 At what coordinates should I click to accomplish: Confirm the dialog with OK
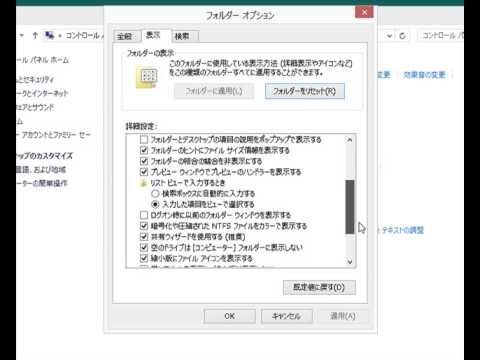coord(230,316)
